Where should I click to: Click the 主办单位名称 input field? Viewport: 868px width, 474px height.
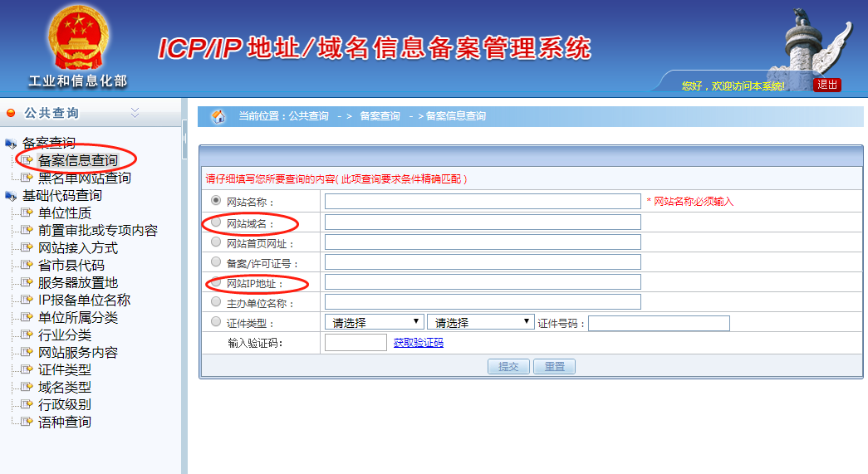pos(483,301)
